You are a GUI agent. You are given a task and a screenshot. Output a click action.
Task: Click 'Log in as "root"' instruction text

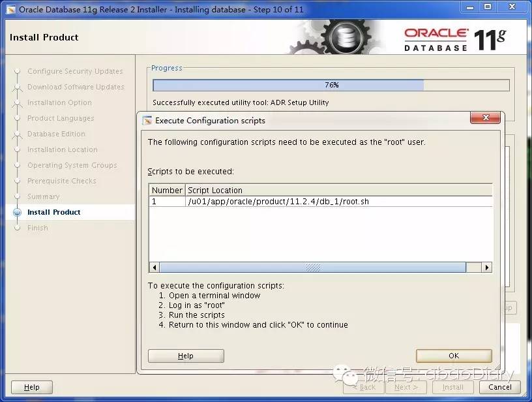point(197,305)
